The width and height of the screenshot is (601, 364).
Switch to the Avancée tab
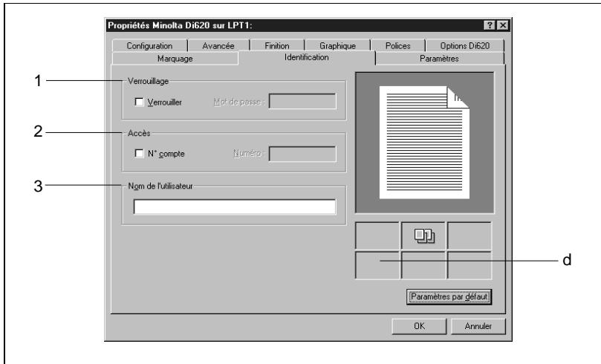(218, 45)
